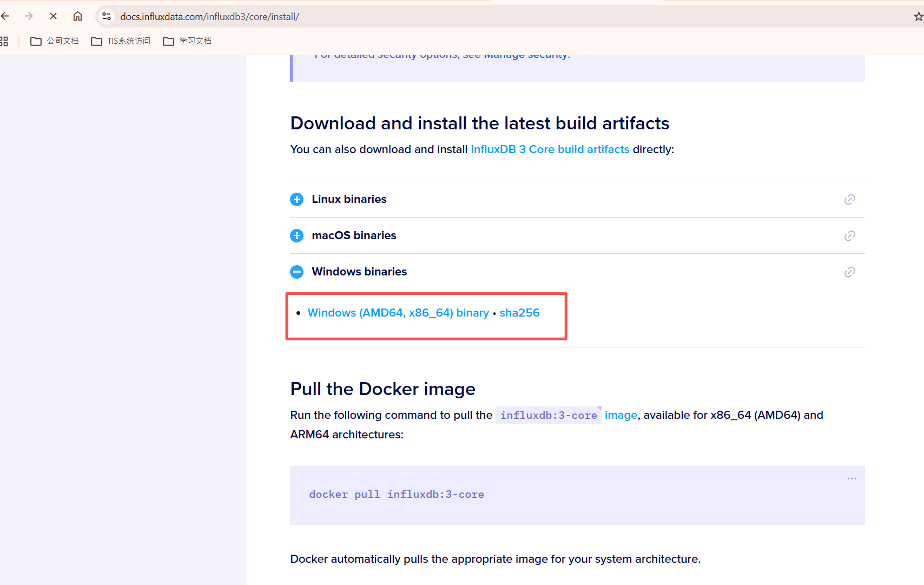
Task: Collapse the Windows binaries section
Action: pos(296,272)
